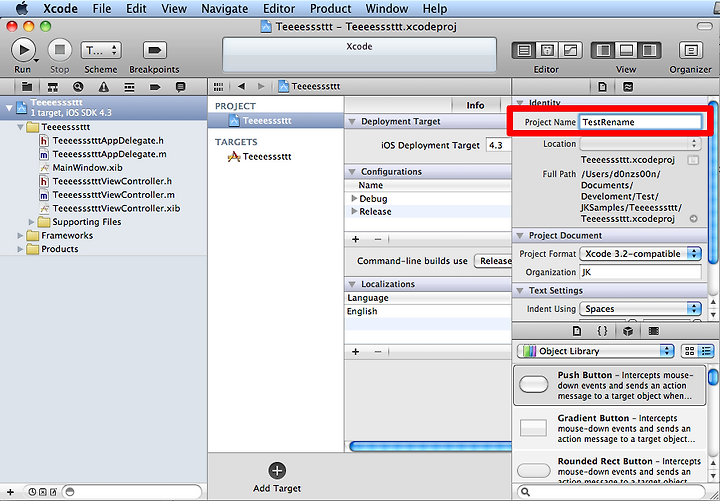Toggle the Navigator pane view button
Viewport: 720px width, 501px height.
pos(603,50)
